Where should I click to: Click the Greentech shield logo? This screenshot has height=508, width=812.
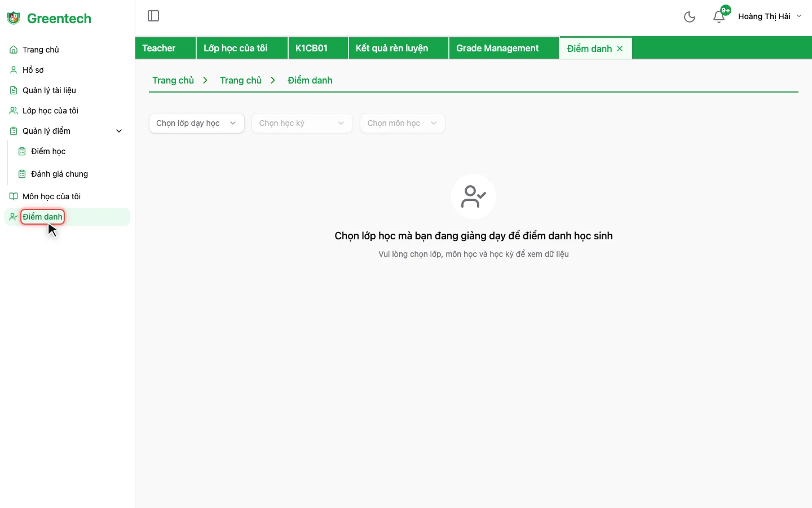click(x=14, y=18)
